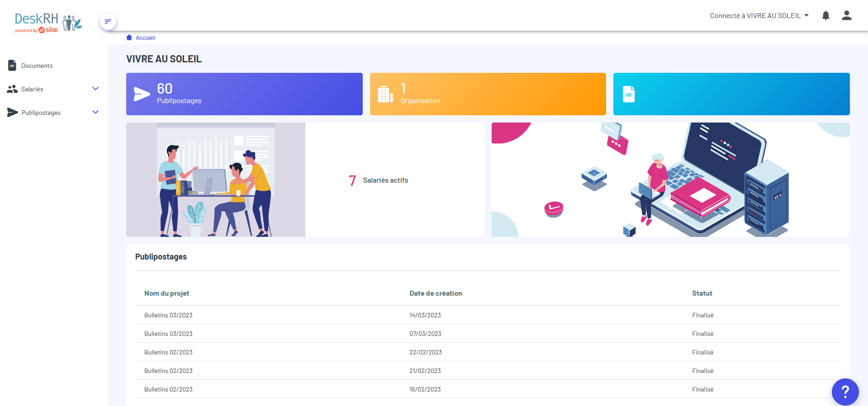Toggle the sidebar collapse button
This screenshot has height=406, width=868.
[x=108, y=22]
